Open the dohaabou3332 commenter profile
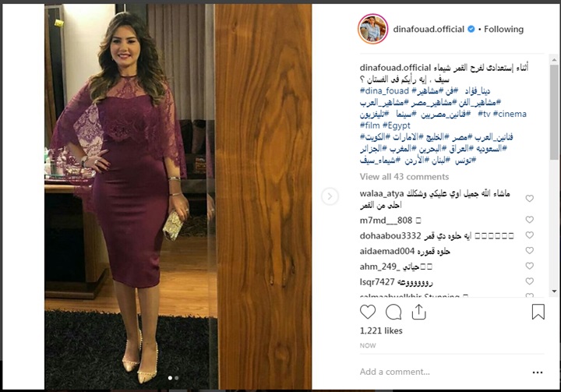This screenshot has width=561, height=392. pos(390,235)
